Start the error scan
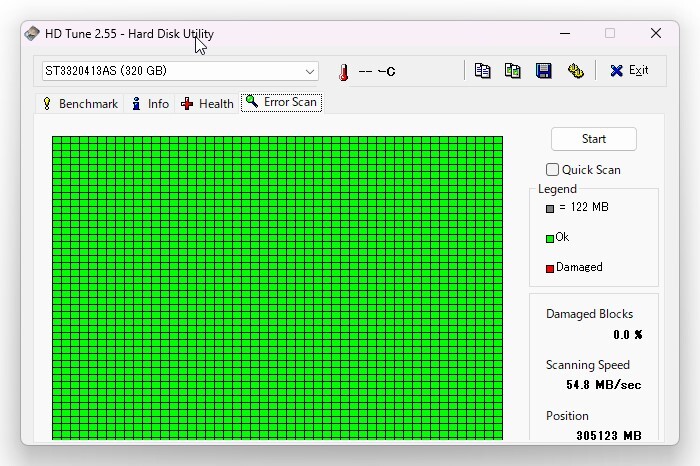Screen dimensions: 700x466 594,139
